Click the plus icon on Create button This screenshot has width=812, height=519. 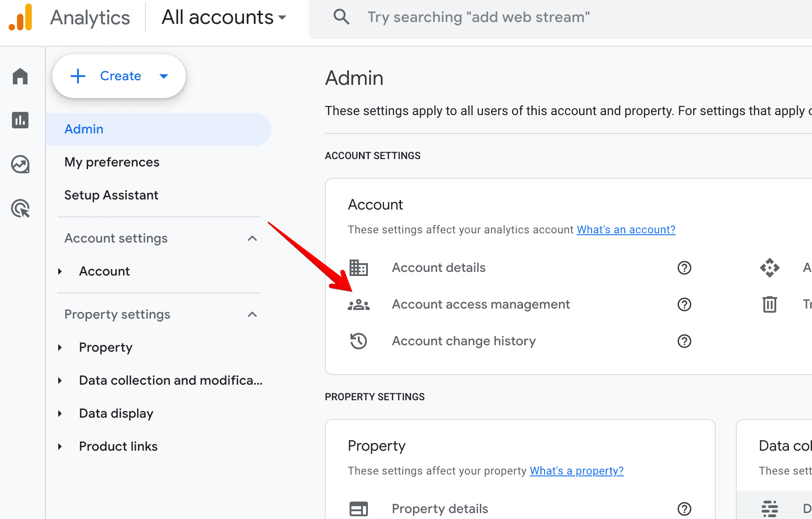click(x=78, y=76)
